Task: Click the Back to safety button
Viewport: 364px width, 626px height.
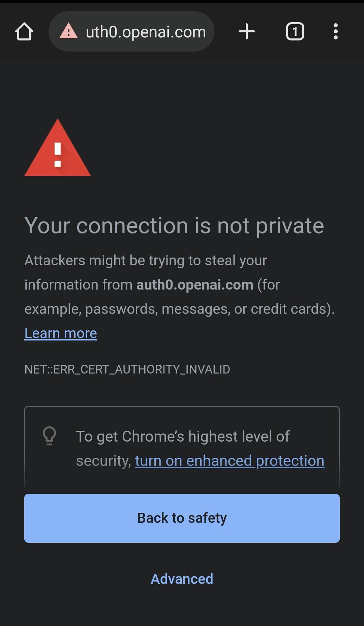Action: pos(182,518)
